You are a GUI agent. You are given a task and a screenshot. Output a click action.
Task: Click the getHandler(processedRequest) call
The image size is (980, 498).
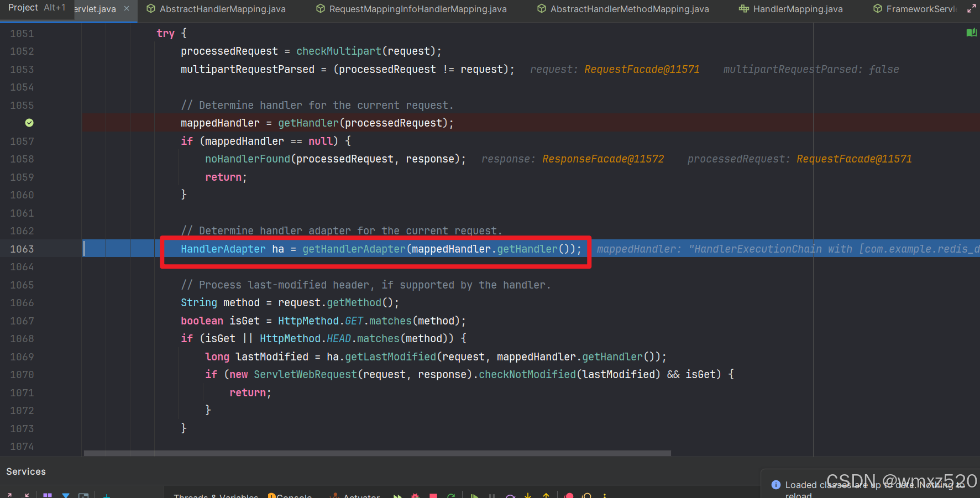coord(365,123)
